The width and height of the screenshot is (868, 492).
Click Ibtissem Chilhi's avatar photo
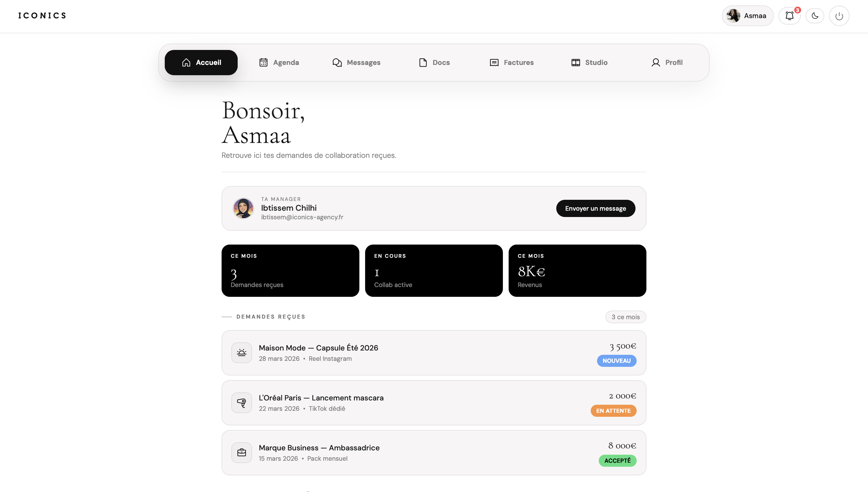(x=243, y=208)
